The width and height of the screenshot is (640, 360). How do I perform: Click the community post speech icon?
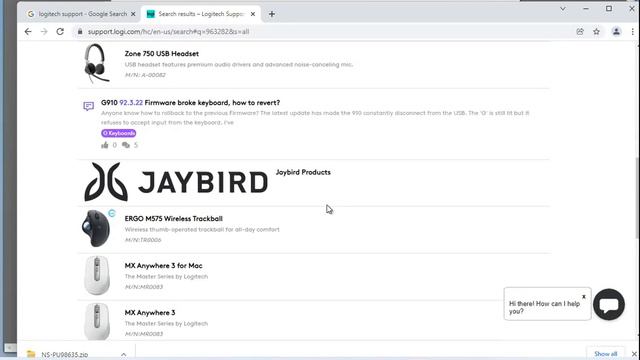pyautogui.click(x=89, y=106)
